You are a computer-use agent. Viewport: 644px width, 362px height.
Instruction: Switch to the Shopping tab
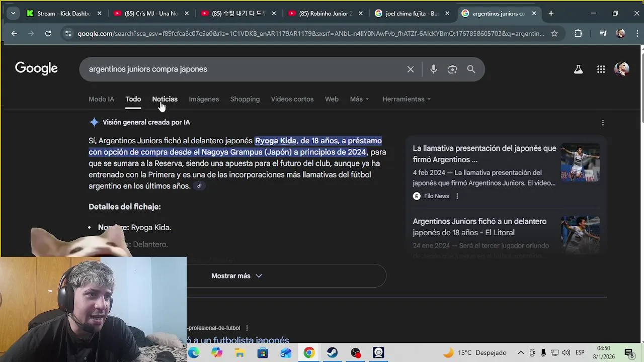pos(245,99)
